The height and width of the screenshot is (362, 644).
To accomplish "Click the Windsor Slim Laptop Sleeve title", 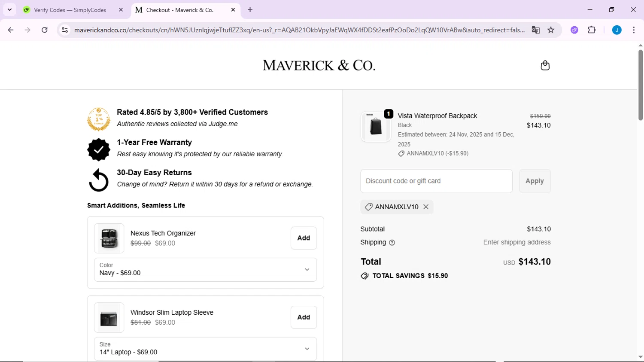I will 172,313.
